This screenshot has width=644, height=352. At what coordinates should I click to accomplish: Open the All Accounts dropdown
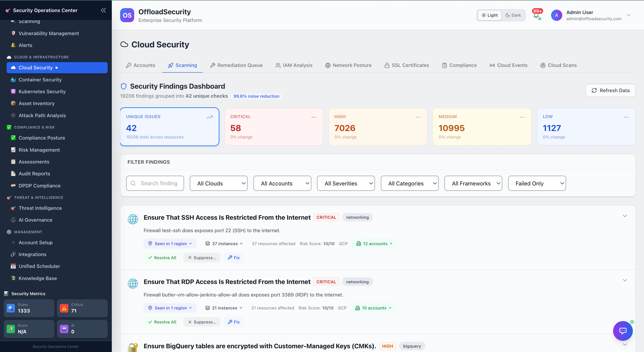pos(282,183)
